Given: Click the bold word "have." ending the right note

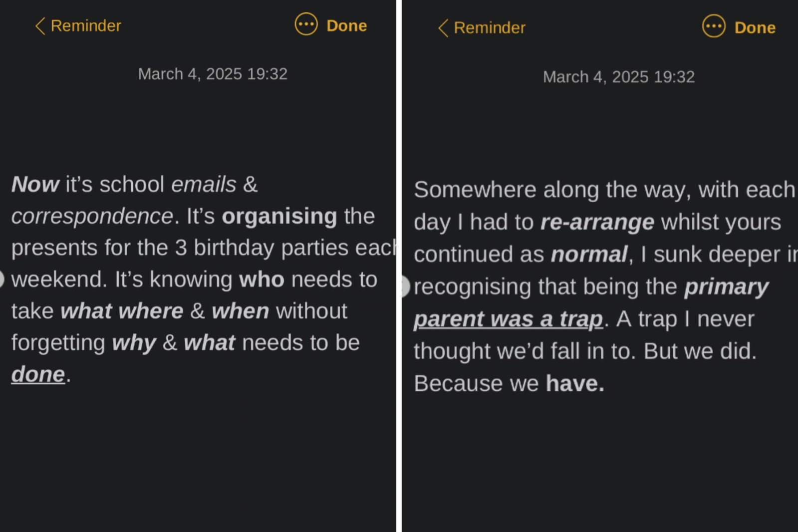Looking at the screenshot, I should [x=575, y=384].
